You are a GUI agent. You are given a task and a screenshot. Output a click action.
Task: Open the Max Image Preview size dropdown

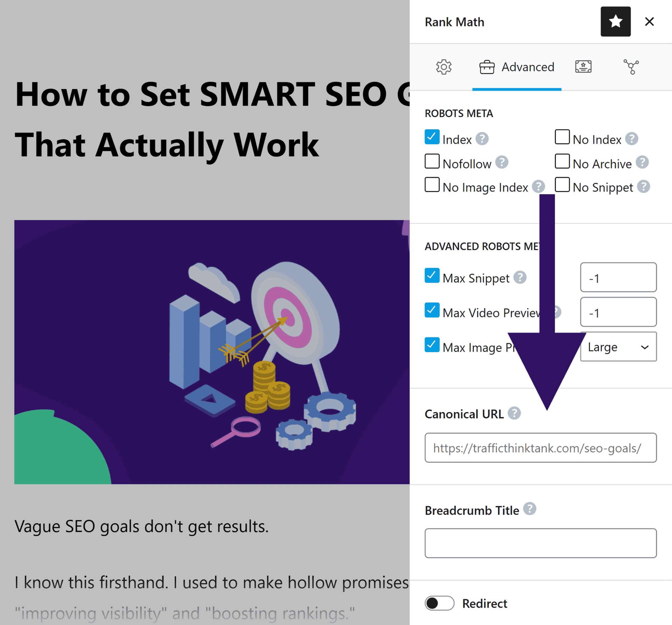coord(618,347)
